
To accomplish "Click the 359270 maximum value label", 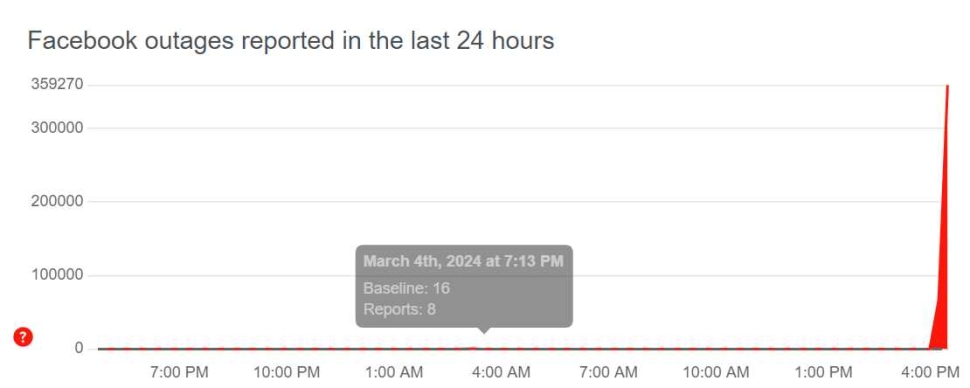I will click(x=57, y=85).
